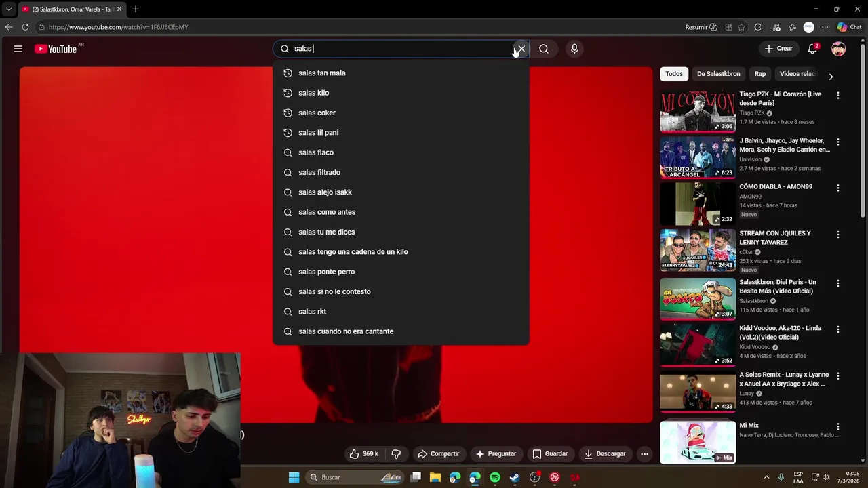Click Resumir in the address bar
868x488 pixels.
pyautogui.click(x=701, y=27)
